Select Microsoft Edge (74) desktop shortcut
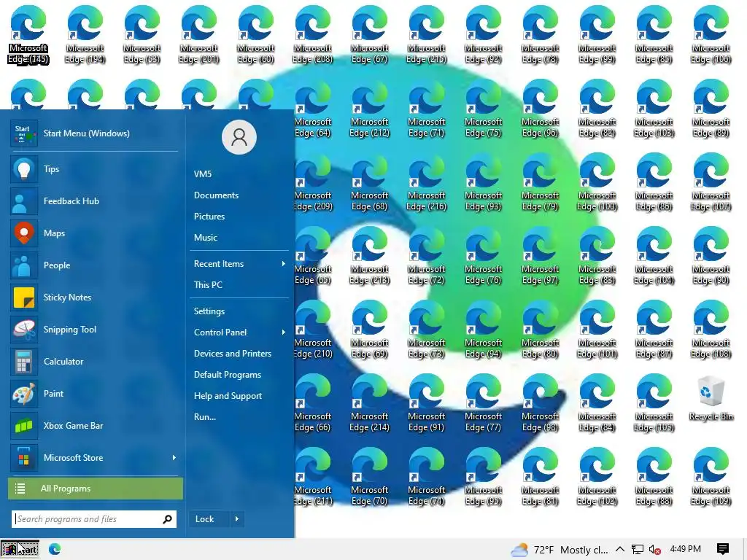Viewport: 747px width, 560px height. [x=426, y=477]
